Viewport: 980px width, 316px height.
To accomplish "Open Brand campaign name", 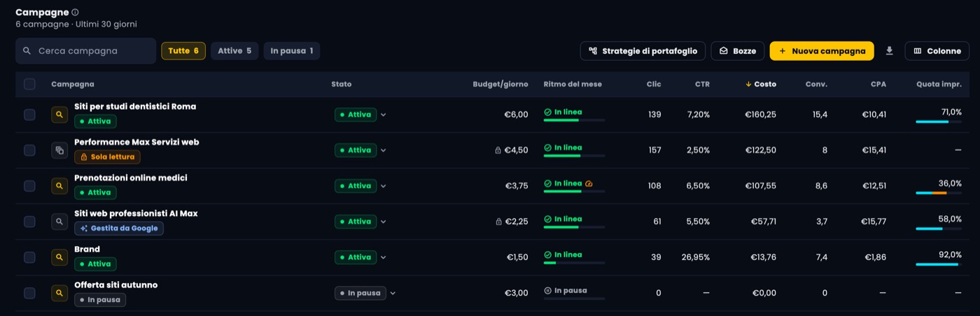I will point(87,249).
